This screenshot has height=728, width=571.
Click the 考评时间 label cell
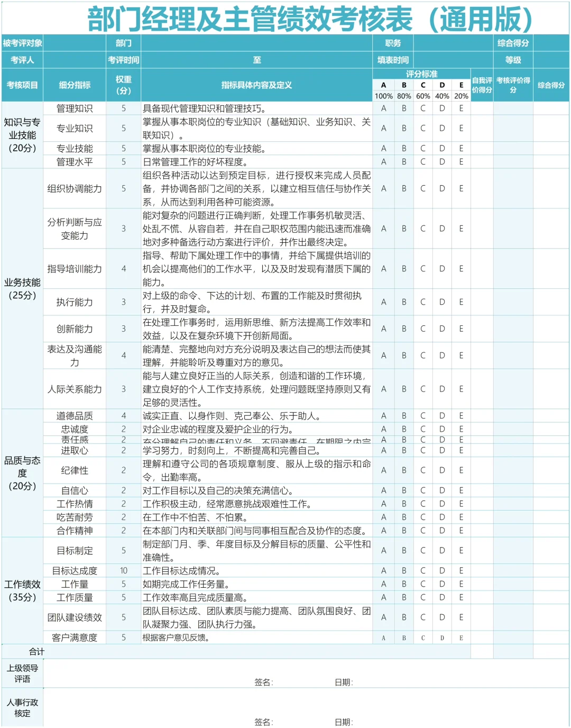(124, 60)
